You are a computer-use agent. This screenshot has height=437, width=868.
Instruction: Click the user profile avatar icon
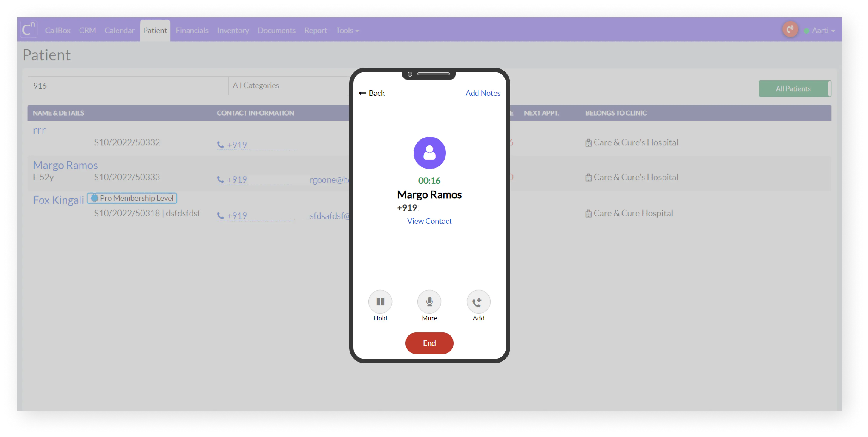coord(429,153)
